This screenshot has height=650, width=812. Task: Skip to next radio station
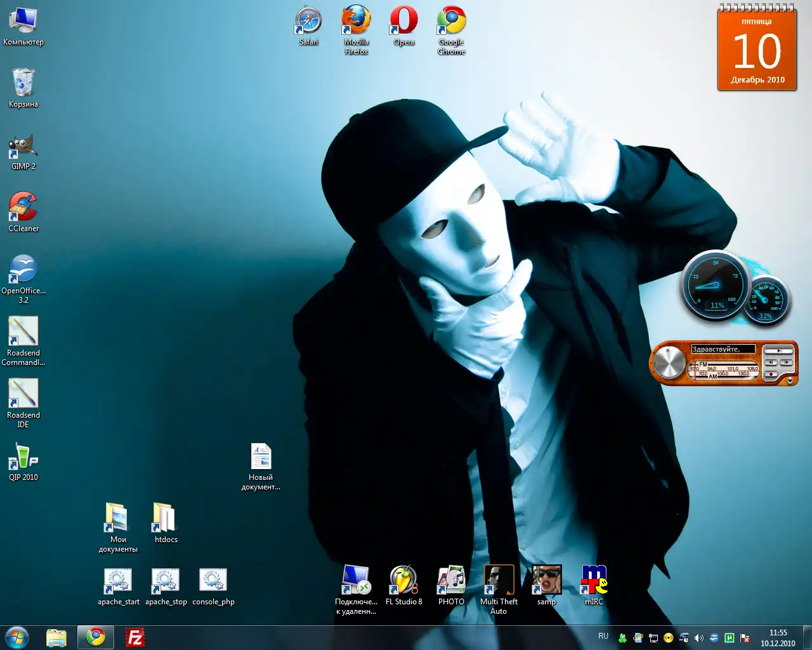[787, 362]
